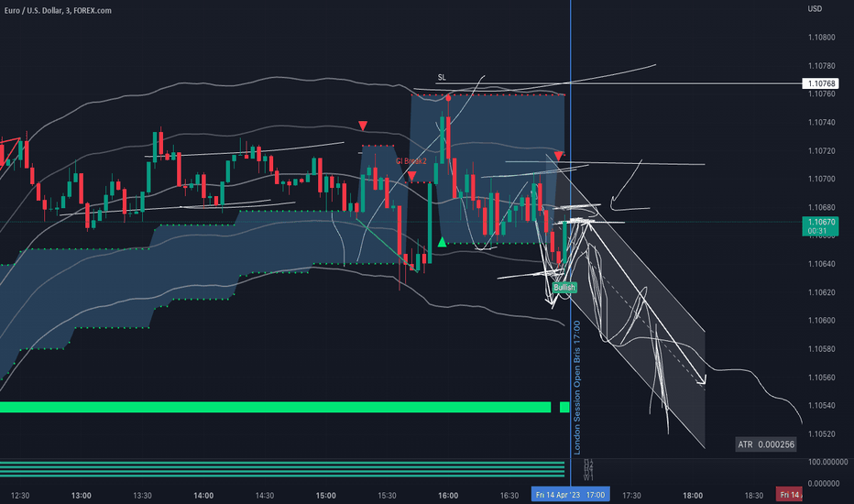
Task: Click the 14:30 time axis label
Action: (x=265, y=495)
